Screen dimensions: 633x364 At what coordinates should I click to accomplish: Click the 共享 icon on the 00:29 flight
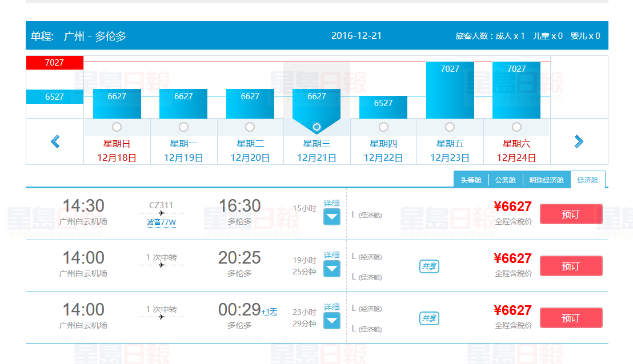(x=429, y=318)
